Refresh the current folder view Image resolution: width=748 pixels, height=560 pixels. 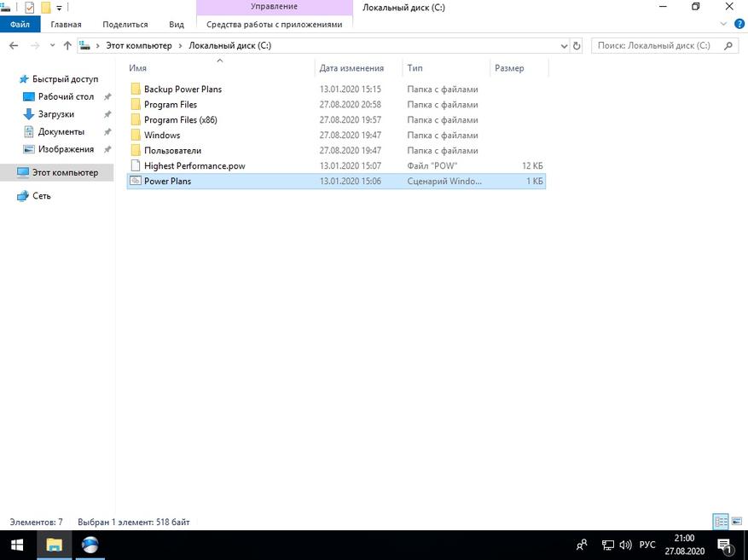tap(577, 46)
